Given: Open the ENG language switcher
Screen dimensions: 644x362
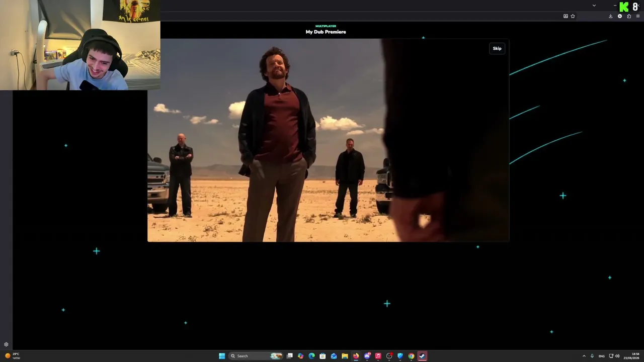Looking at the screenshot, I should (601, 356).
